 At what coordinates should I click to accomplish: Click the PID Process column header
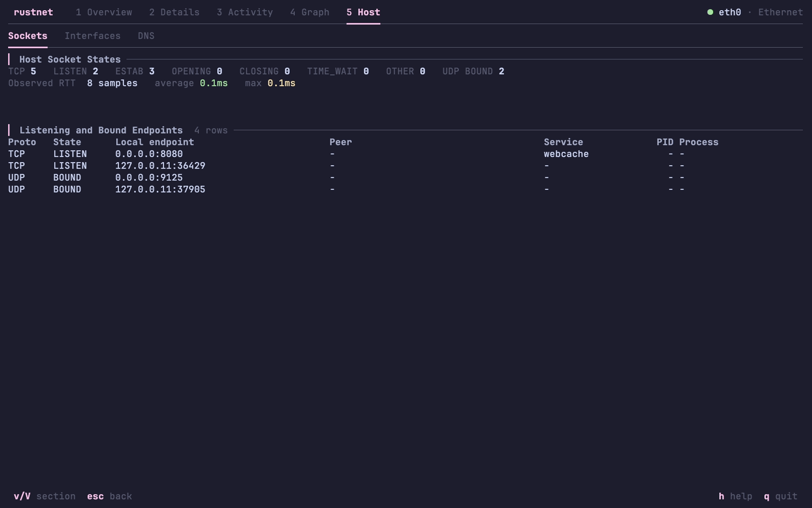click(x=687, y=142)
